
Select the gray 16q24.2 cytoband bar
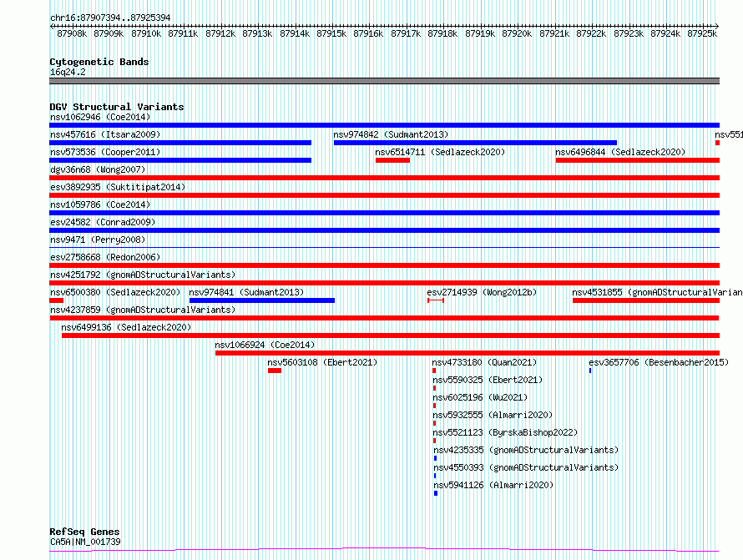click(x=384, y=81)
